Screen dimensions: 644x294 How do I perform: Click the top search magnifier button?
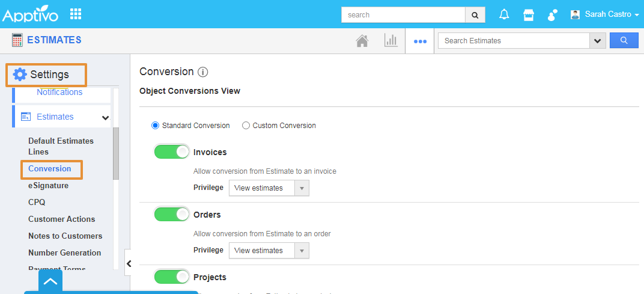point(475,14)
